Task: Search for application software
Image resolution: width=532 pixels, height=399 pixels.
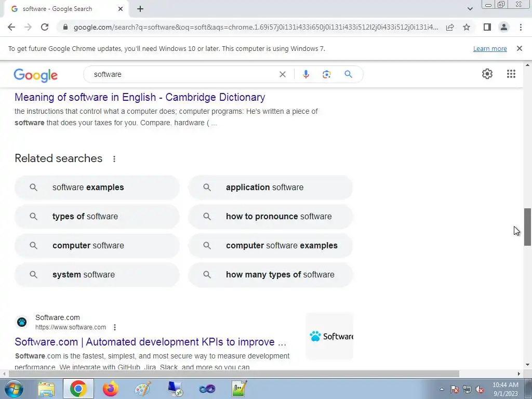Action: pyautogui.click(x=270, y=187)
